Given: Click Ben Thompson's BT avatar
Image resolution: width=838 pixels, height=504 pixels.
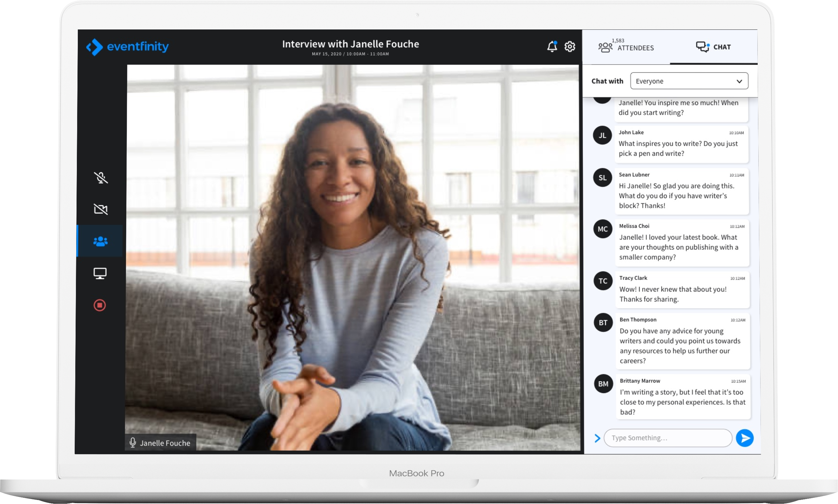Looking at the screenshot, I should click(x=603, y=323).
